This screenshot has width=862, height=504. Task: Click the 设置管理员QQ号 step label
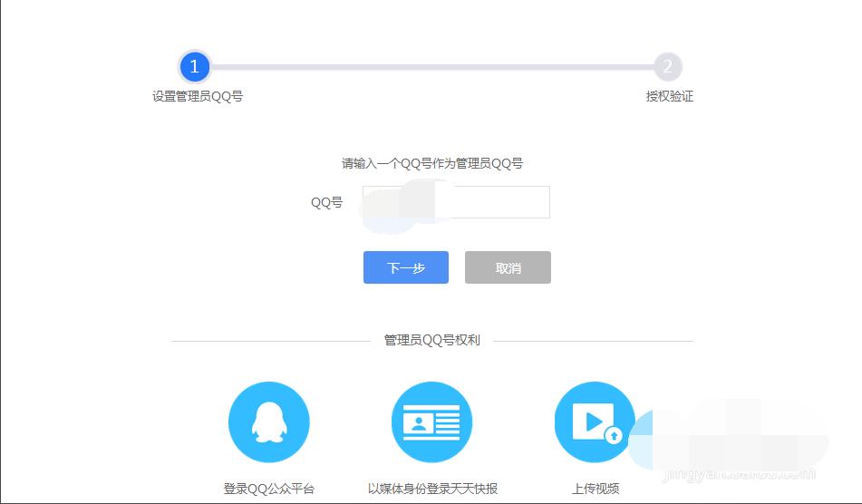[198, 96]
